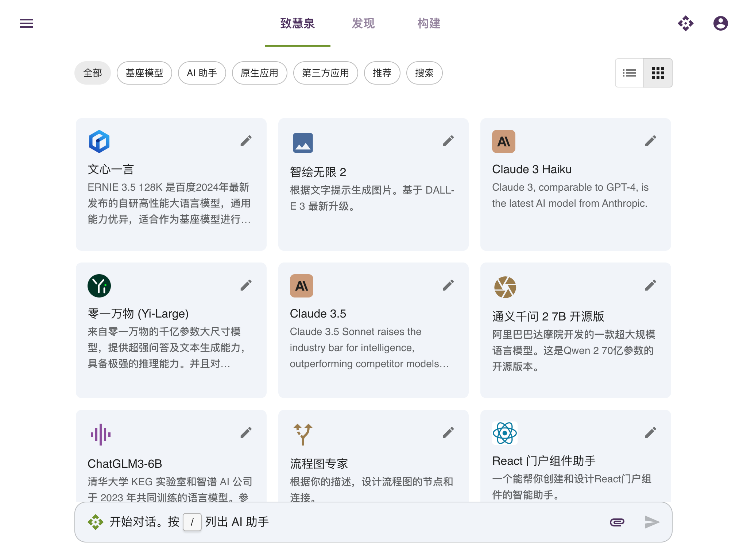Filter by 第三方应用 chip
Image resolution: width=747 pixels, height=560 pixels.
tap(326, 73)
